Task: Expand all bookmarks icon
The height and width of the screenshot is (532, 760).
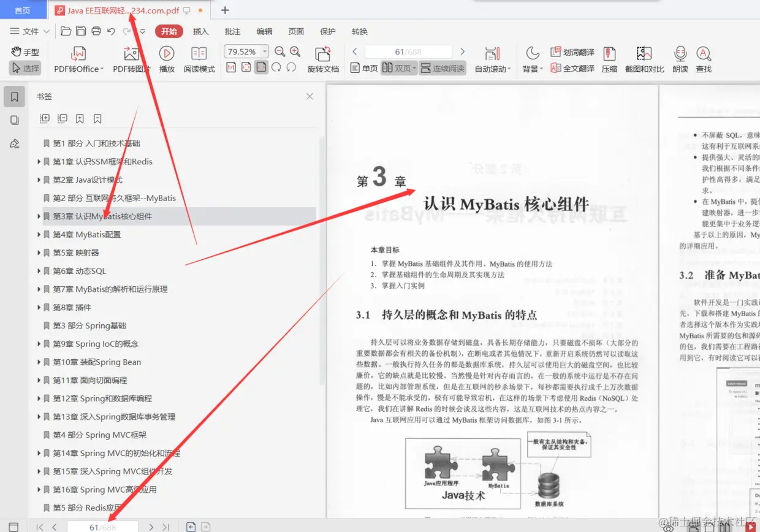Action: coord(45,118)
